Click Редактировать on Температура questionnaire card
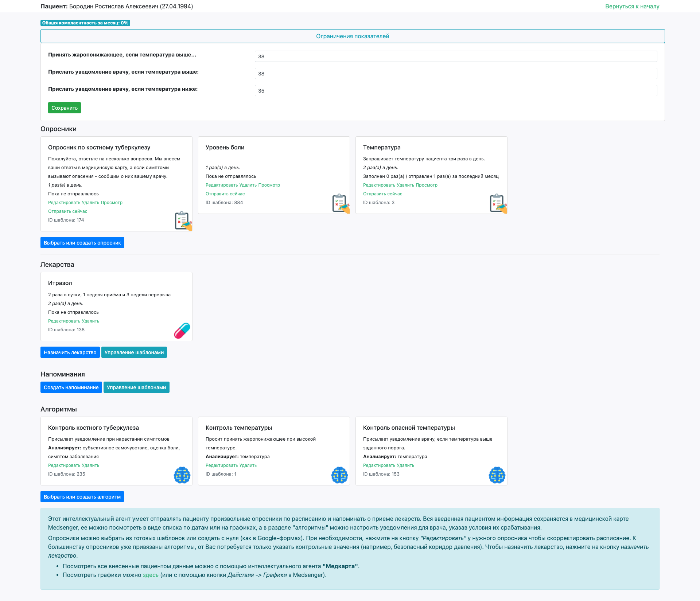The width and height of the screenshot is (700, 601). click(379, 185)
